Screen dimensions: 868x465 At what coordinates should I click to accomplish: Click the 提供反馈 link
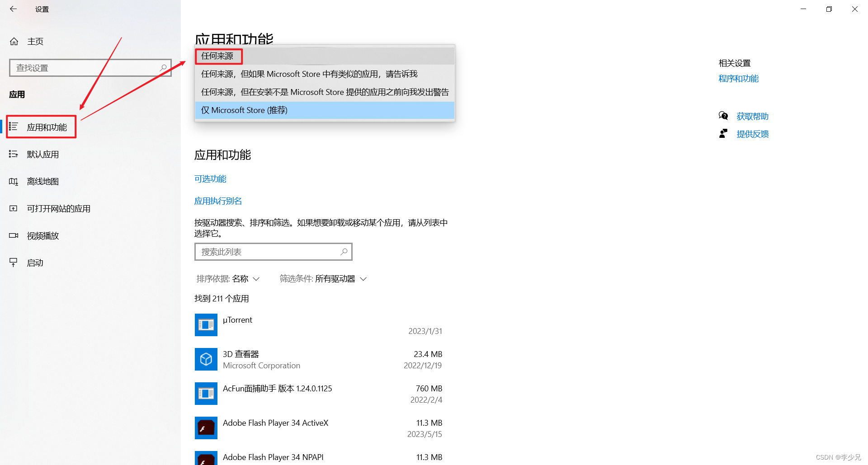[753, 134]
